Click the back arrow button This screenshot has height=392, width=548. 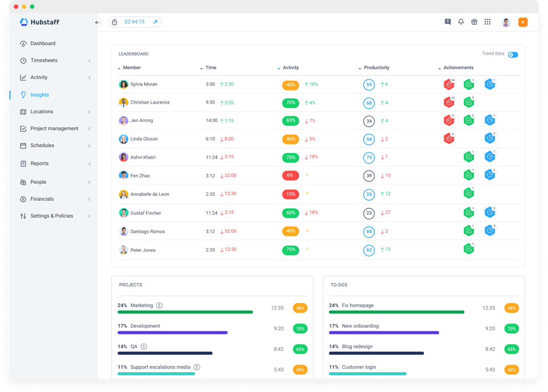point(97,22)
